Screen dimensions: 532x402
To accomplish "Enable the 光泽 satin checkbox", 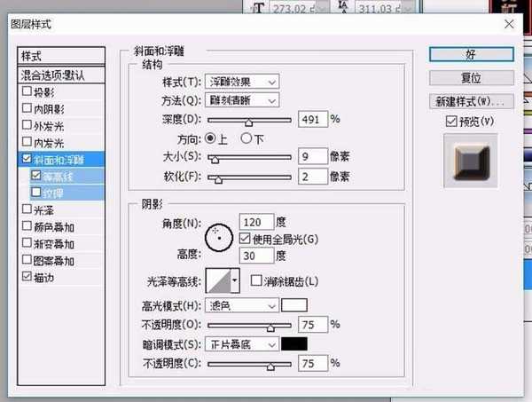I will point(27,209).
